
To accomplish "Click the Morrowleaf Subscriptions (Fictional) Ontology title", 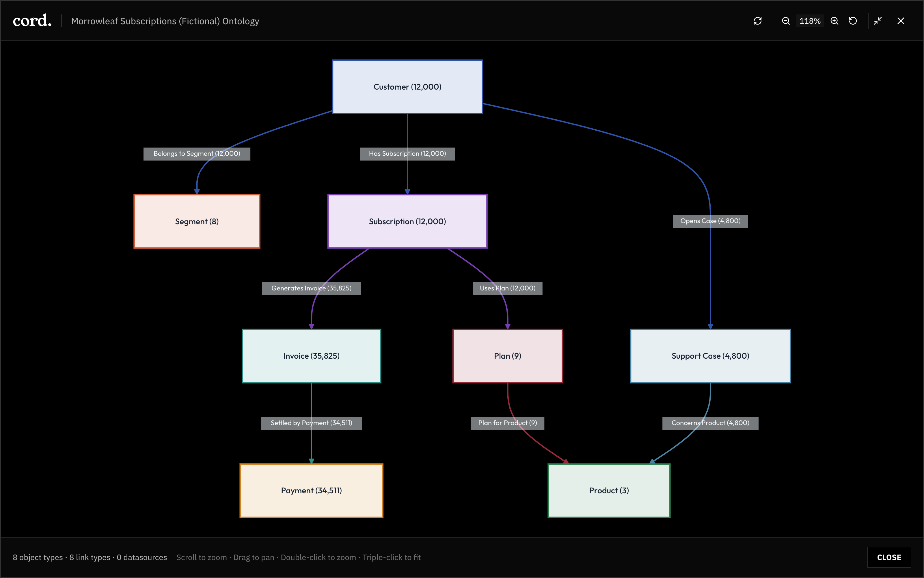I will point(165,21).
